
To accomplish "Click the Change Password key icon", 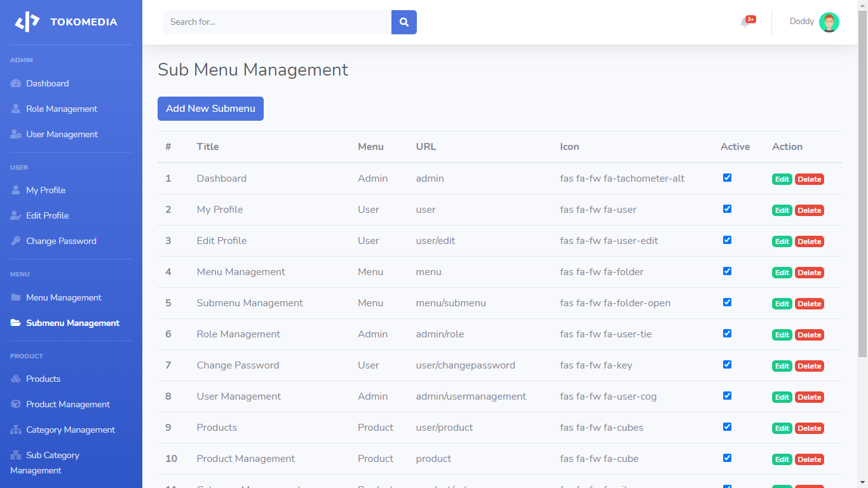I will (16, 241).
